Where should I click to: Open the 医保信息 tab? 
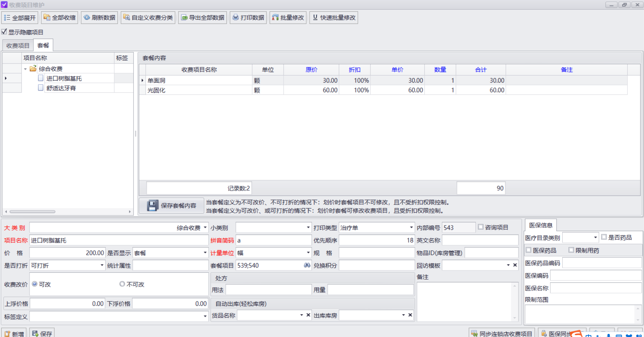pos(541,225)
